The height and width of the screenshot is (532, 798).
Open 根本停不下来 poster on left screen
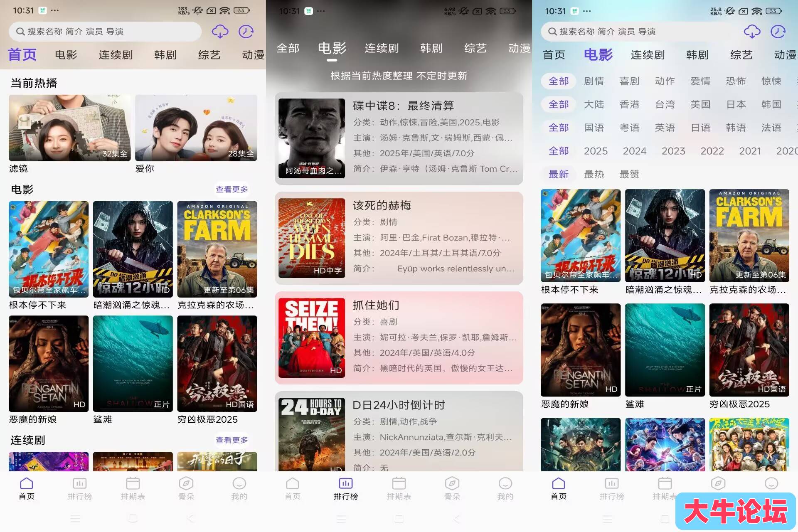49,249
